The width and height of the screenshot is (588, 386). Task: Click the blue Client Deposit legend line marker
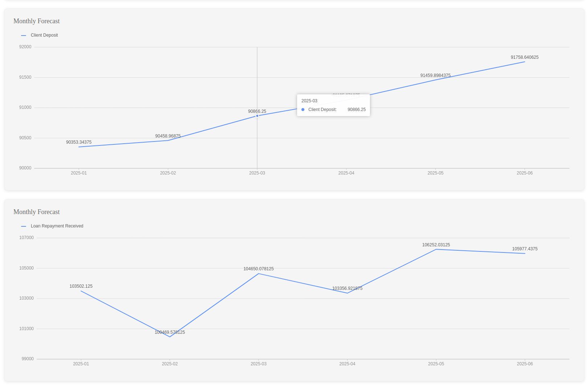coord(24,36)
